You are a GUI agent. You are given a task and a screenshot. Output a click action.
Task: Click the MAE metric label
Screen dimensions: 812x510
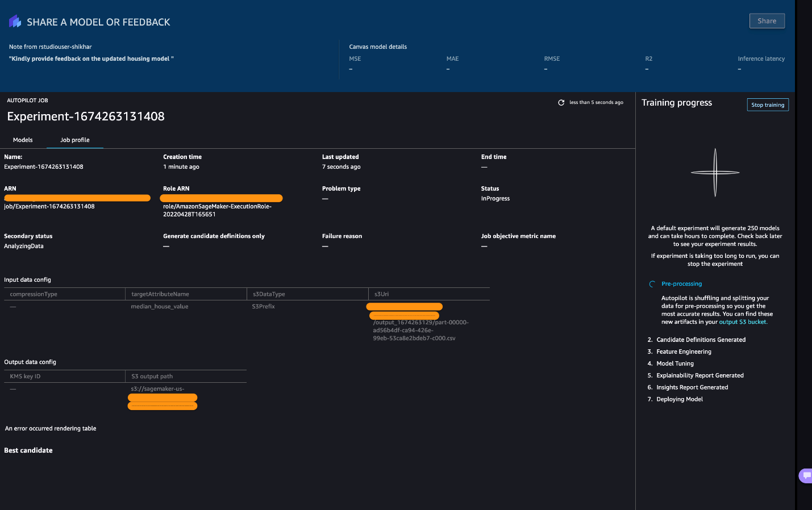click(x=452, y=59)
